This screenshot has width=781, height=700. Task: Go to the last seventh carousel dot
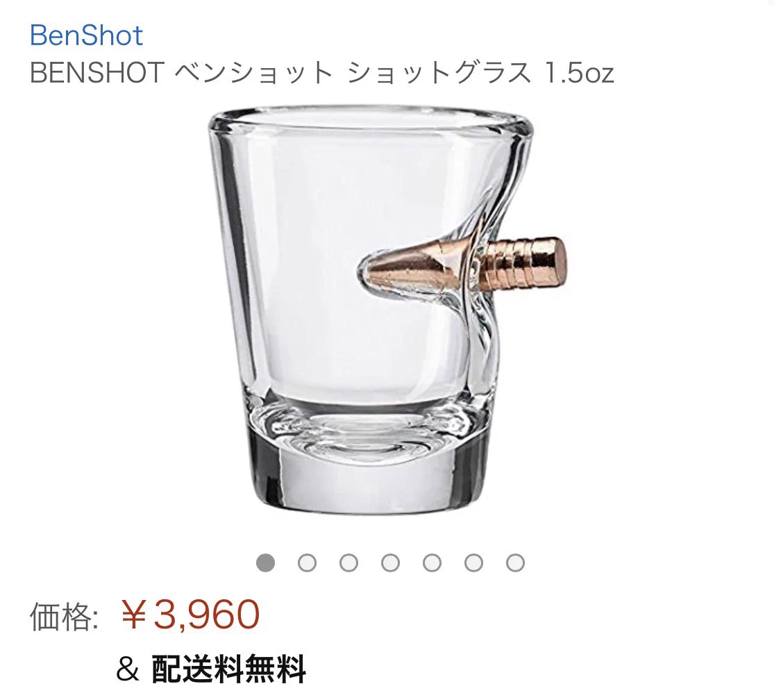tap(516, 563)
